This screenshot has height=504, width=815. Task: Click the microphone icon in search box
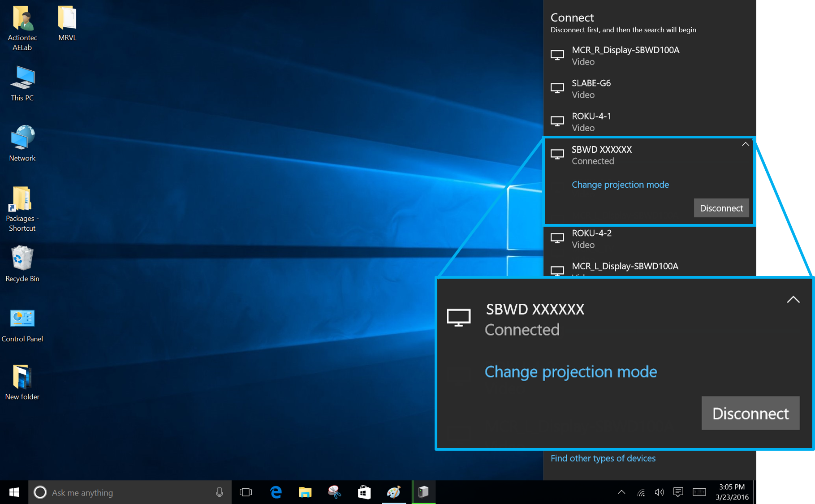pos(219,492)
